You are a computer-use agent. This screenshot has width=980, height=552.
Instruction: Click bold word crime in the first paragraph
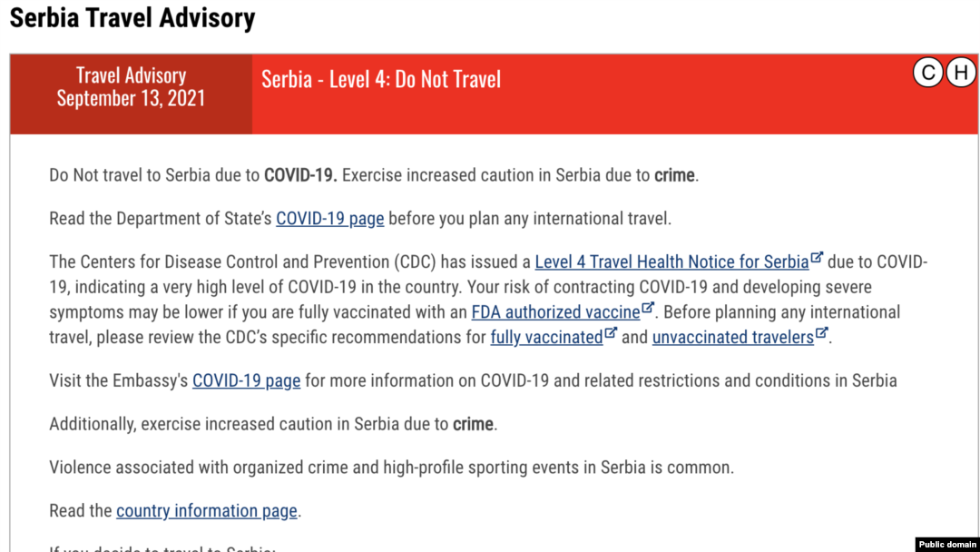point(674,175)
